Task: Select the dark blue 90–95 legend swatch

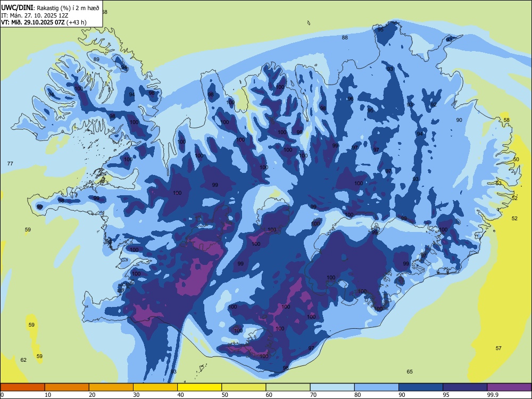Action: (x=421, y=387)
